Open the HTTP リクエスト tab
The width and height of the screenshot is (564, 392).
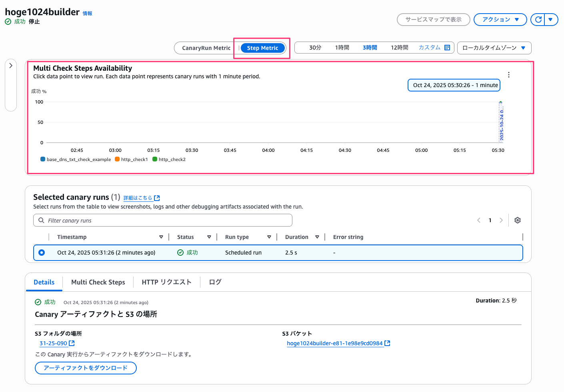[166, 282]
